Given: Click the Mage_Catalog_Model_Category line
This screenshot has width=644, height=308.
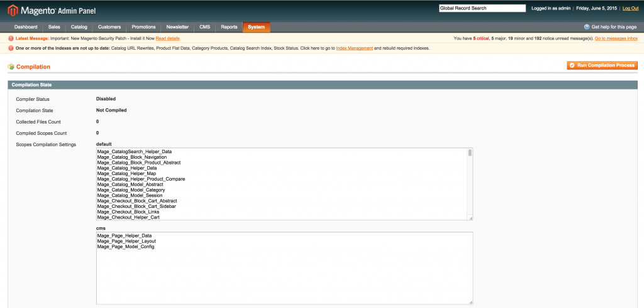Looking at the screenshot, I should (x=131, y=190).
